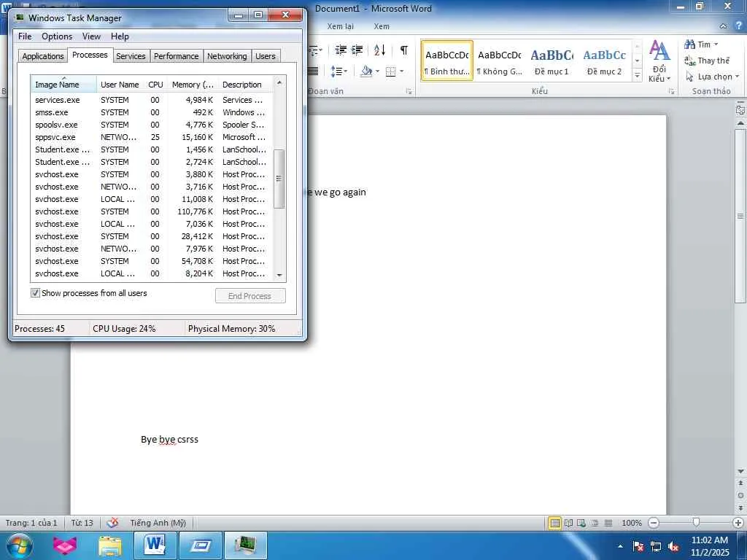Image resolution: width=747 pixels, height=560 pixels.
Task: Decrease indent in Word ribbon
Action: pyautogui.click(x=341, y=50)
